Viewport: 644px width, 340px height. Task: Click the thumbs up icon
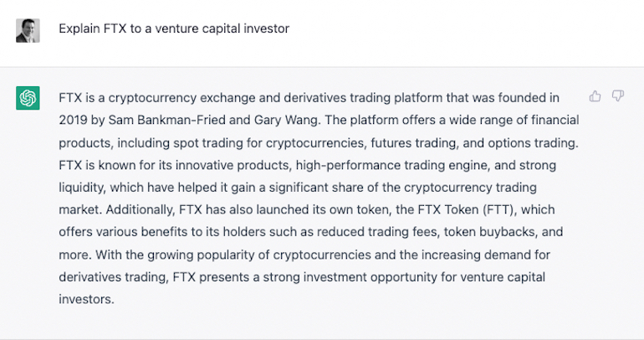click(595, 96)
